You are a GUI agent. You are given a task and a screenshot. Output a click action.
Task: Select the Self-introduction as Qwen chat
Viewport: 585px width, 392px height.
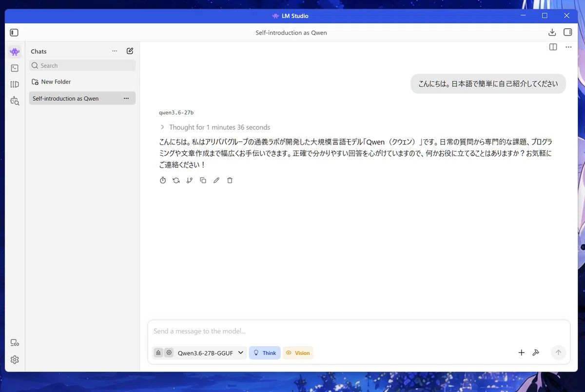(82, 98)
